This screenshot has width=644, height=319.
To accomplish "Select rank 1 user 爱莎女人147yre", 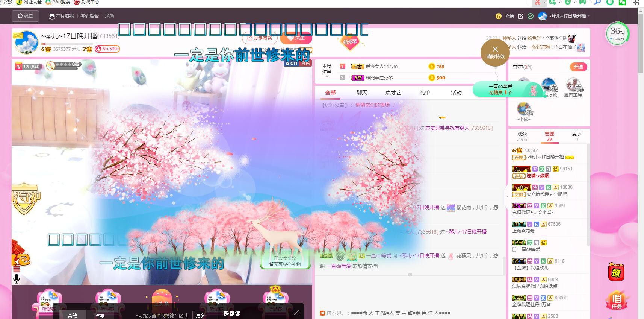I will click(x=381, y=67).
